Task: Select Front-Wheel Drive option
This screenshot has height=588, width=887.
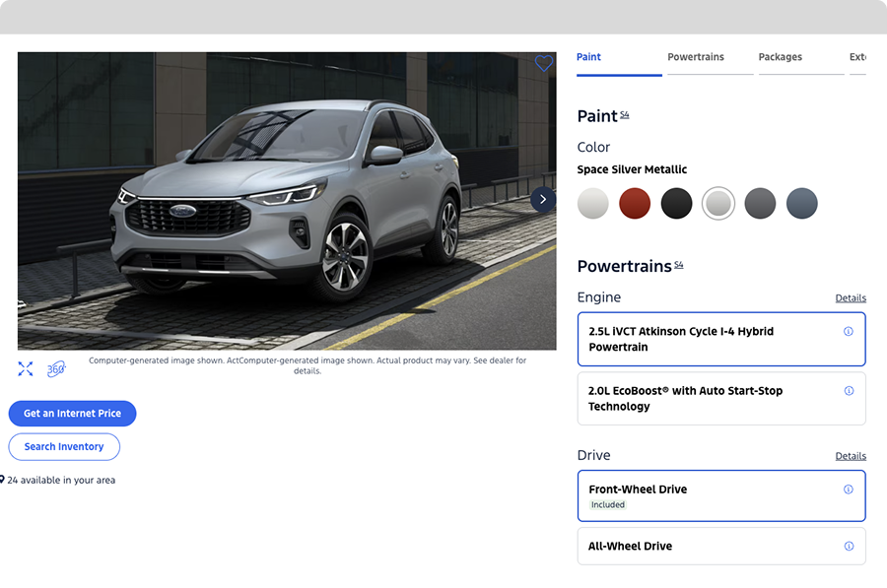Action: click(x=721, y=495)
